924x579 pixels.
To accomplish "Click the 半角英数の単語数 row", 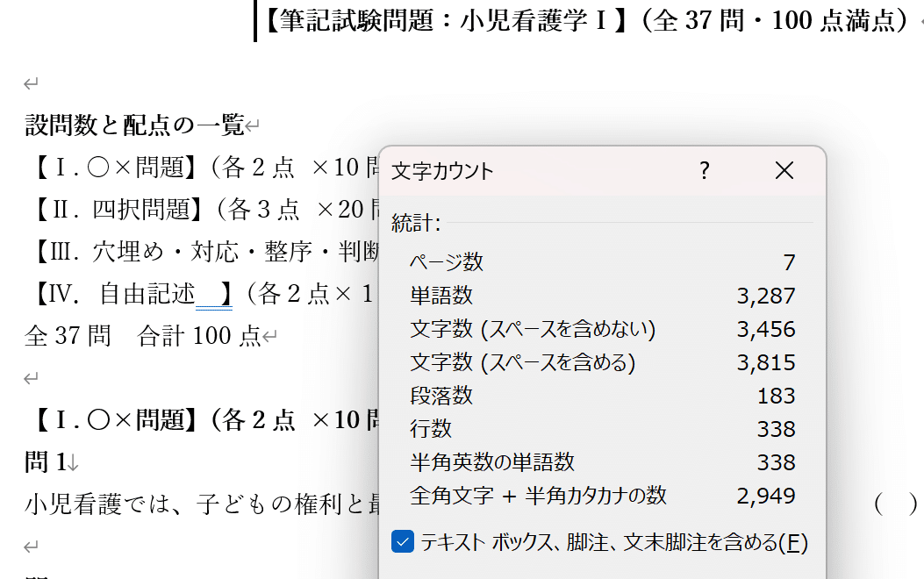I will pos(602,462).
